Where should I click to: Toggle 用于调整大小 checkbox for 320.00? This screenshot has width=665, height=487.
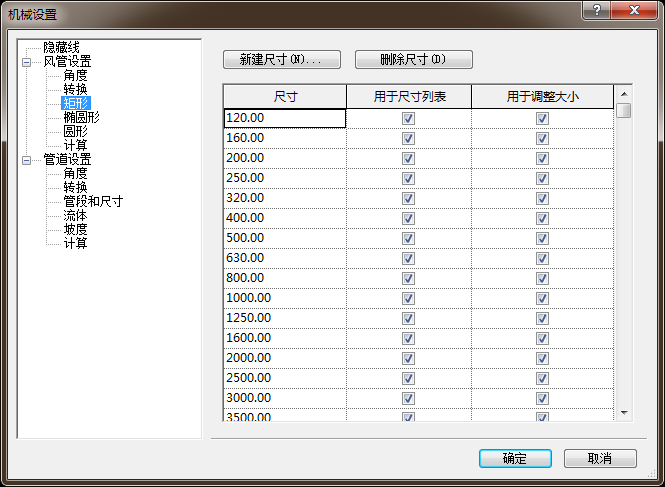point(542,198)
